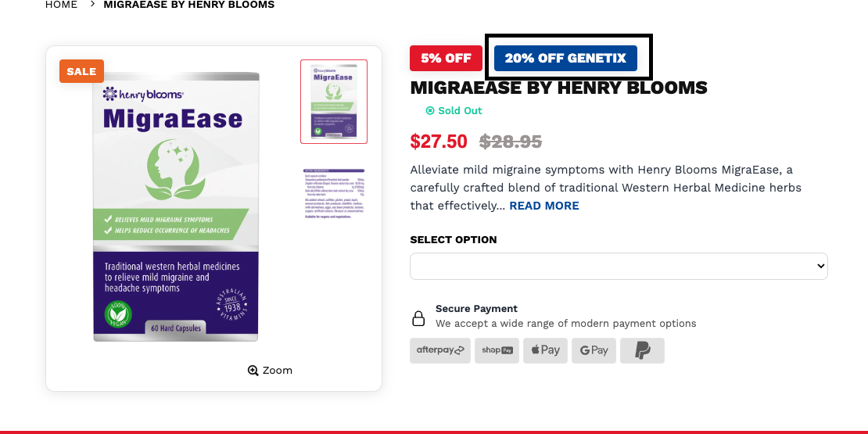The height and width of the screenshot is (434, 868).
Task: Click the MIGRAEASE BY HENRY BLOOMS breadcrumb
Action: 188,5
